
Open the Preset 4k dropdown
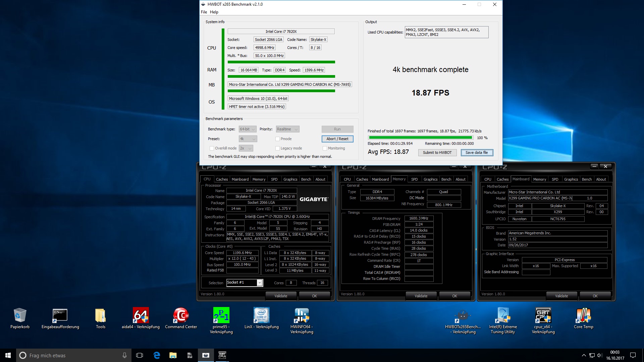pos(248,139)
